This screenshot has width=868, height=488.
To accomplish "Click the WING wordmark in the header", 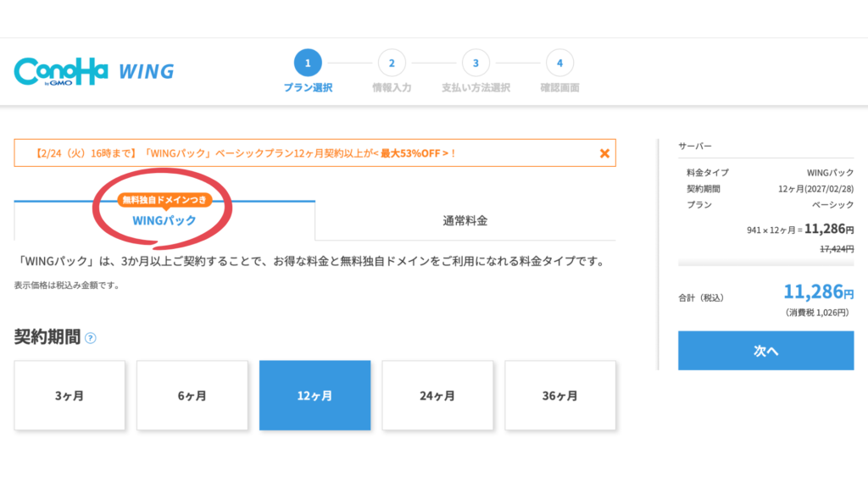I will pos(146,71).
